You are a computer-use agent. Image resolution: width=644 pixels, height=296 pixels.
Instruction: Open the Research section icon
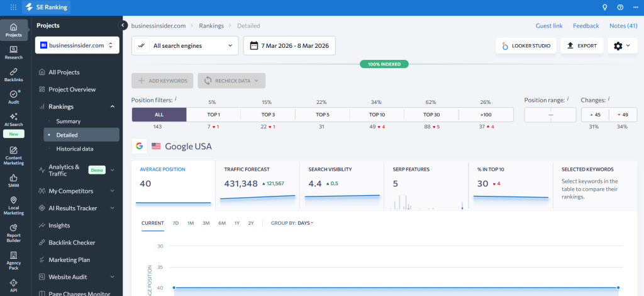click(x=14, y=53)
